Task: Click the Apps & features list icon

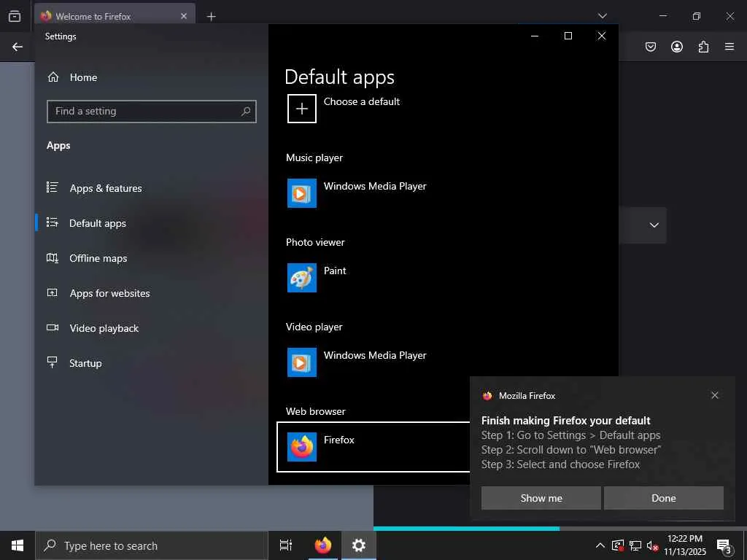Action: click(53, 187)
